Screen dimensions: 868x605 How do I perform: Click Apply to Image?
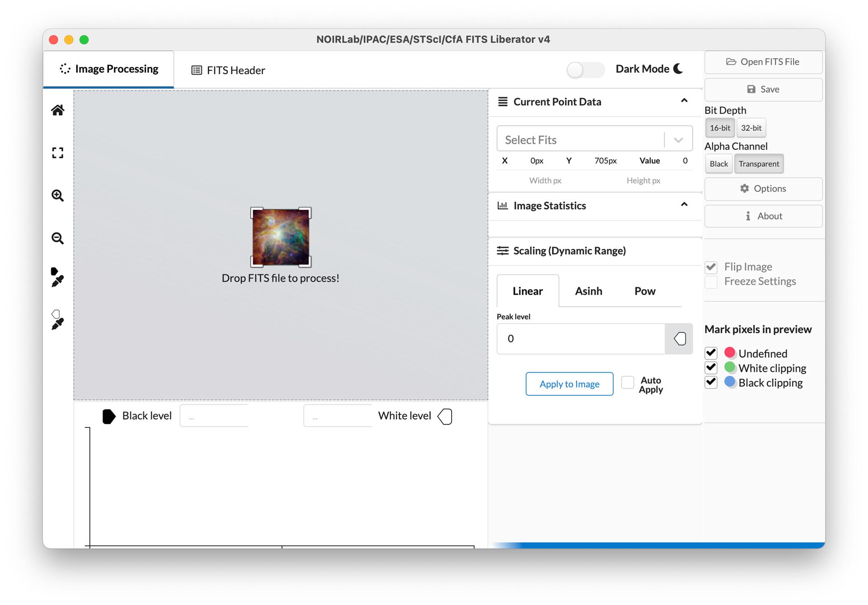pos(569,384)
